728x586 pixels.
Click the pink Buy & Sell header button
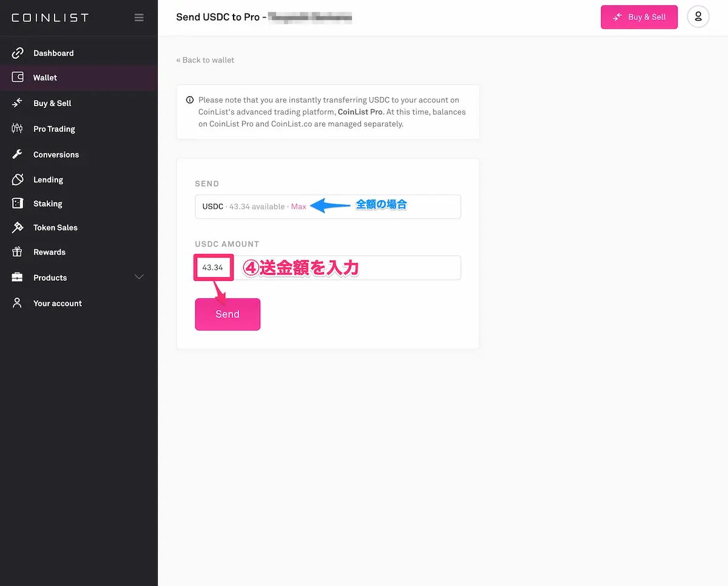[x=639, y=17]
